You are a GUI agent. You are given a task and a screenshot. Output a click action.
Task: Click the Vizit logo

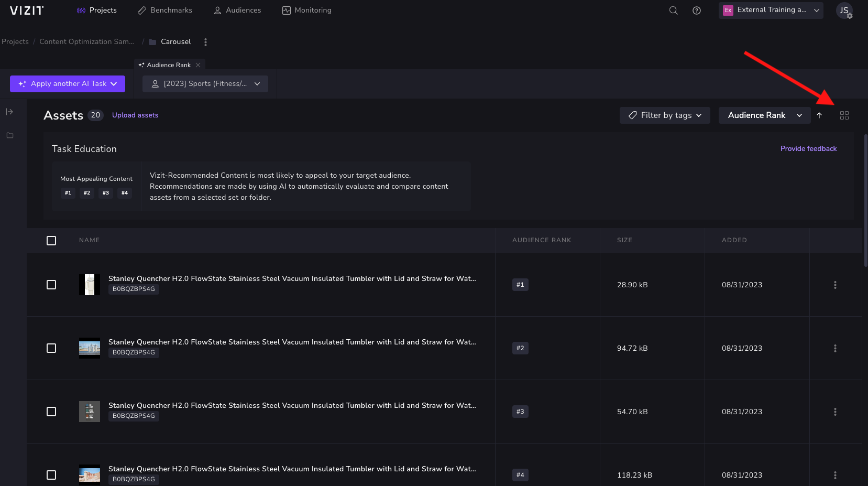(27, 10)
